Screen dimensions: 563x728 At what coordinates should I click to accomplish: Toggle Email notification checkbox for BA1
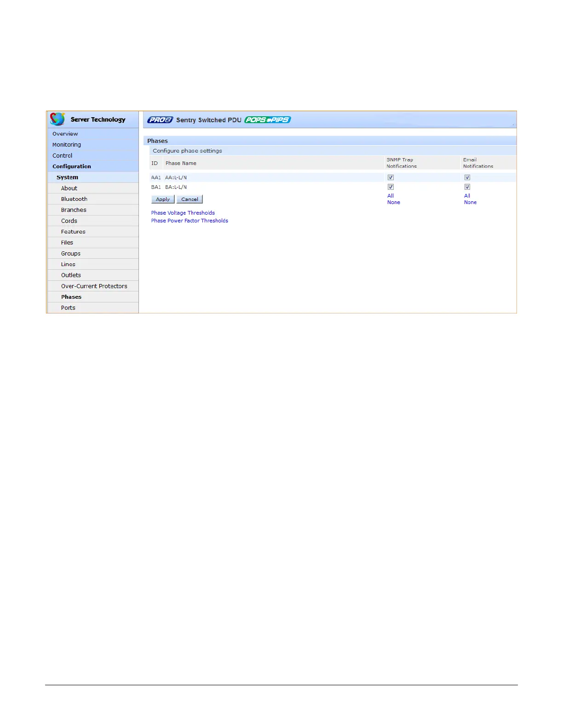point(467,187)
